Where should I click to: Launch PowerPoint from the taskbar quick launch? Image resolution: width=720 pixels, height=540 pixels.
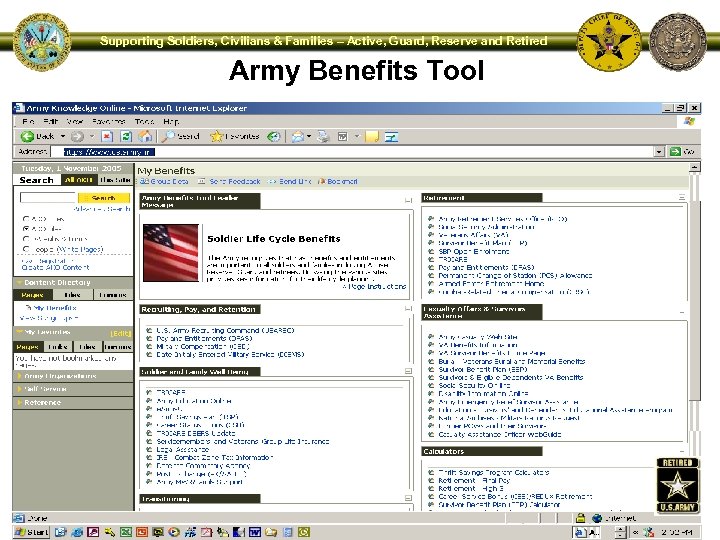[141, 532]
